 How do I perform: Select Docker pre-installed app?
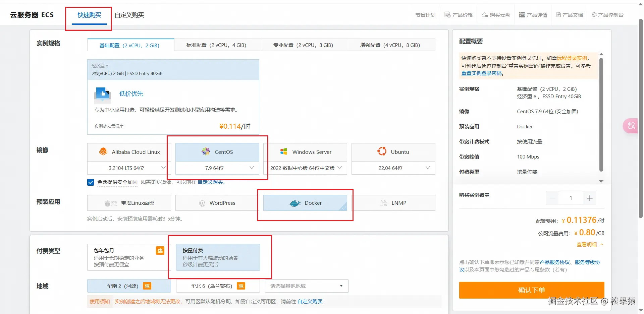coord(305,203)
